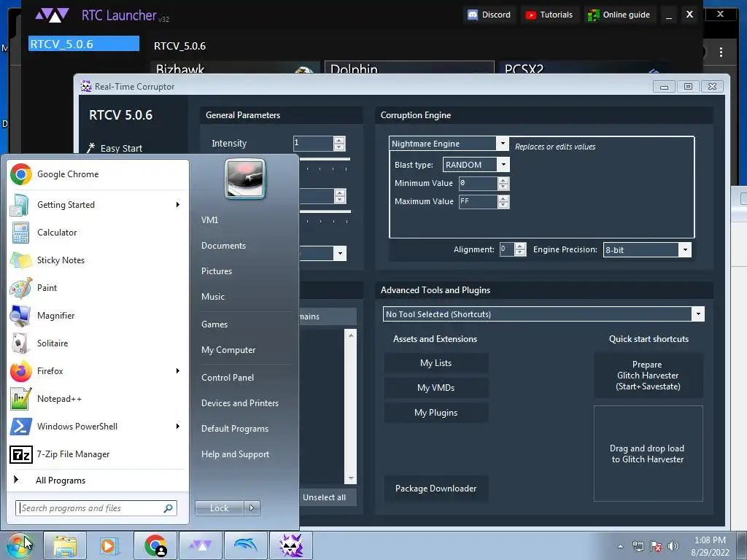
Task: Open My Lists in Assets and Extensions
Action: (x=436, y=363)
